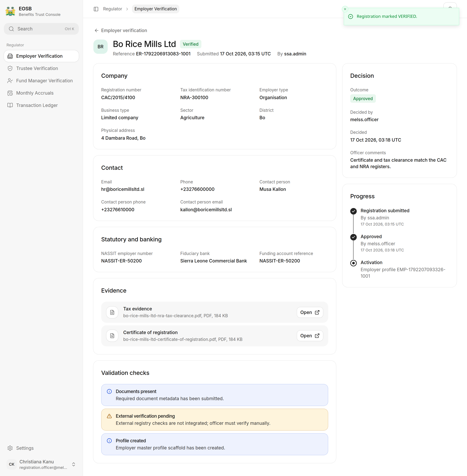Dismiss the 'Registration marked VERIFIED' toast
The width and height of the screenshot is (467, 476).
345,9
